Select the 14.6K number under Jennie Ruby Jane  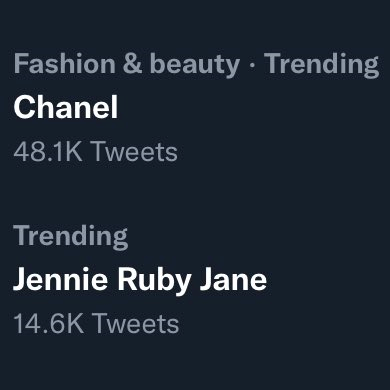[48, 323]
